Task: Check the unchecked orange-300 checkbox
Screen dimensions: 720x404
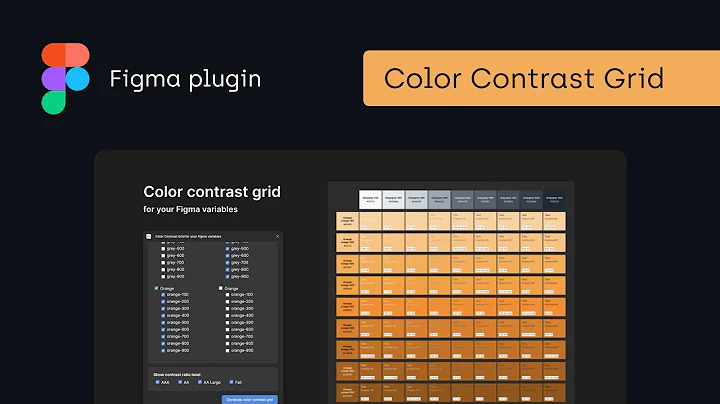Action: coord(227,309)
